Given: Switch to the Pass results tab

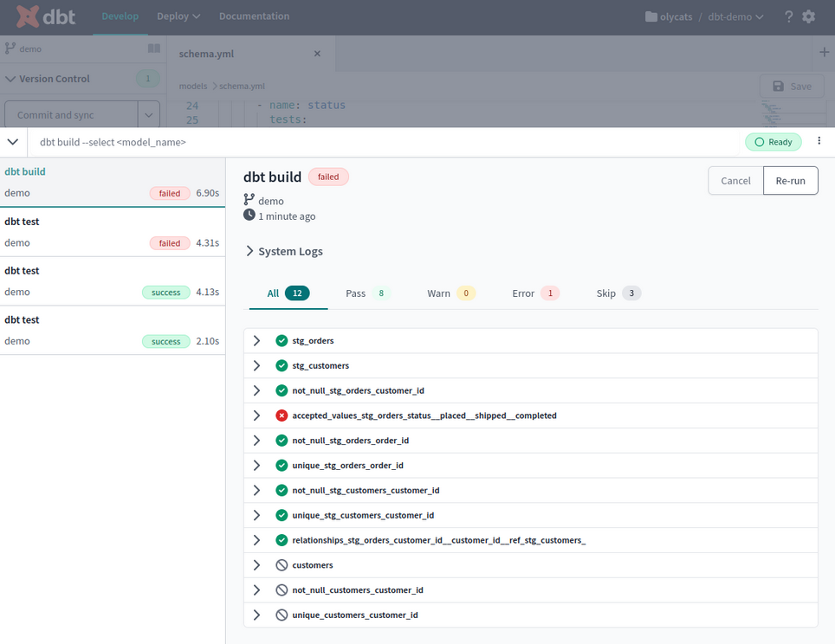Looking at the screenshot, I should (367, 293).
